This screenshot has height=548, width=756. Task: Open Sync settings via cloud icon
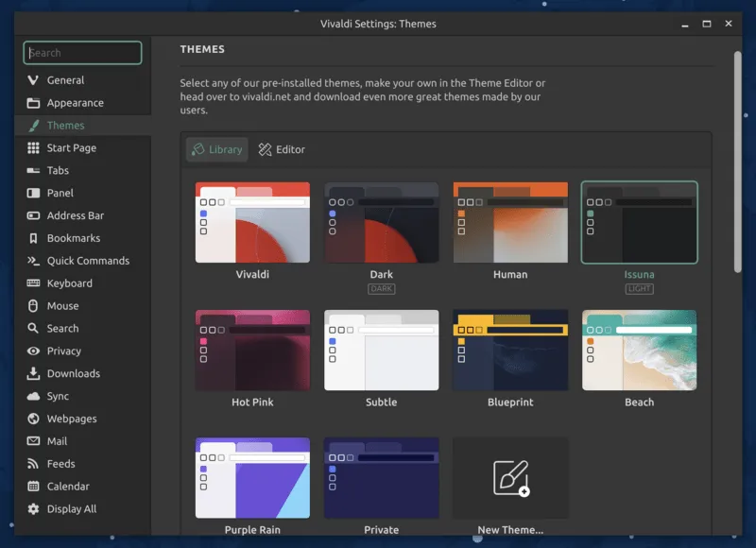pos(34,397)
